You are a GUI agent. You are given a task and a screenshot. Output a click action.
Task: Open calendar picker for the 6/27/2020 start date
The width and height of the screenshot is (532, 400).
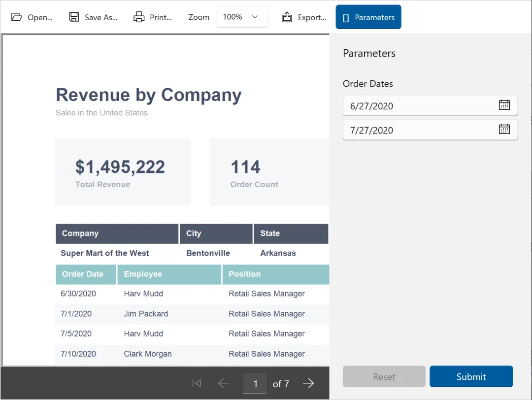tap(504, 105)
